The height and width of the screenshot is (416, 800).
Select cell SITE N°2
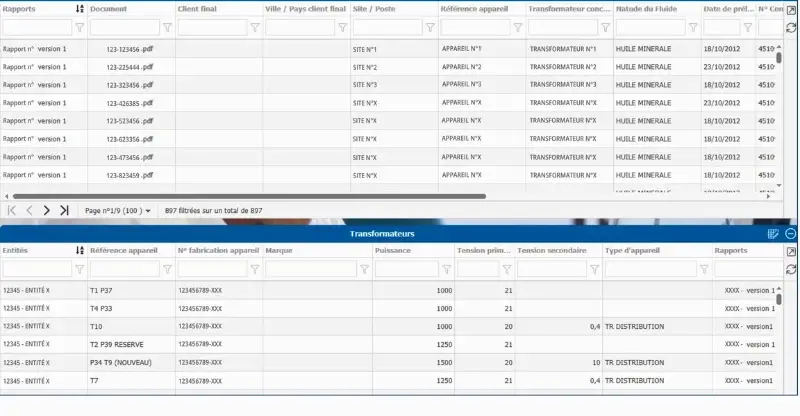[365, 67]
